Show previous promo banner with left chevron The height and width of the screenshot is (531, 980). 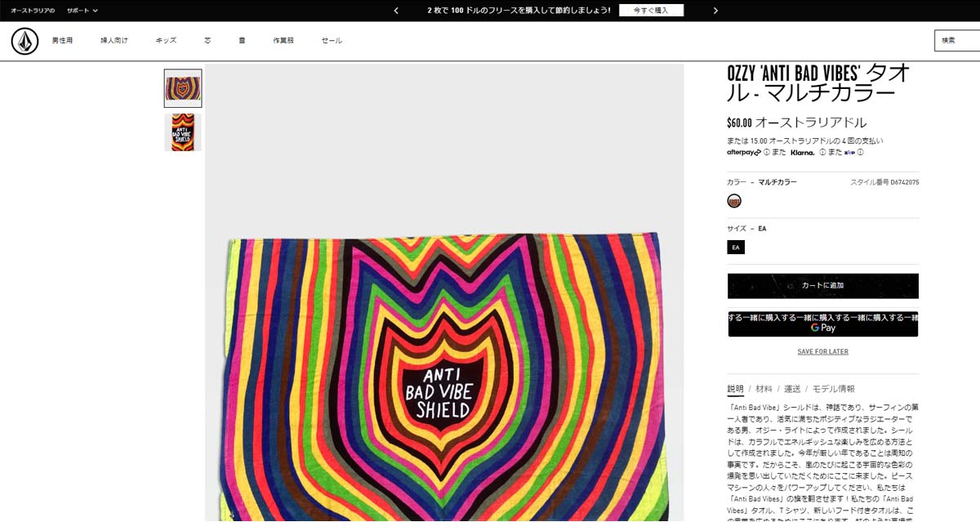396,11
